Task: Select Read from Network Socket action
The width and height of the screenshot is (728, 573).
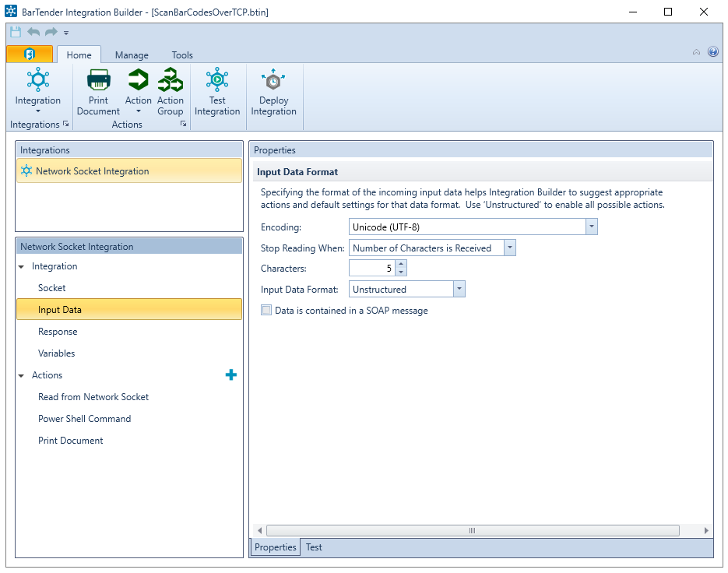Action: [129, 397]
